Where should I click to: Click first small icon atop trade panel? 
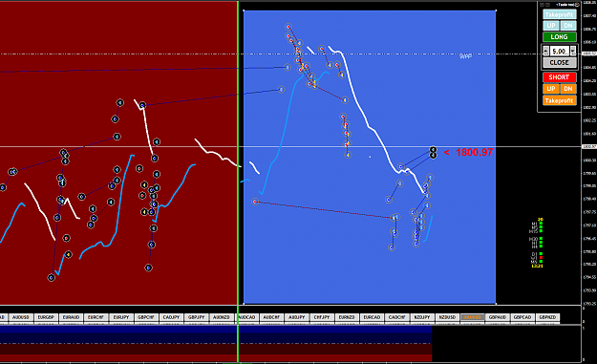click(x=542, y=5)
